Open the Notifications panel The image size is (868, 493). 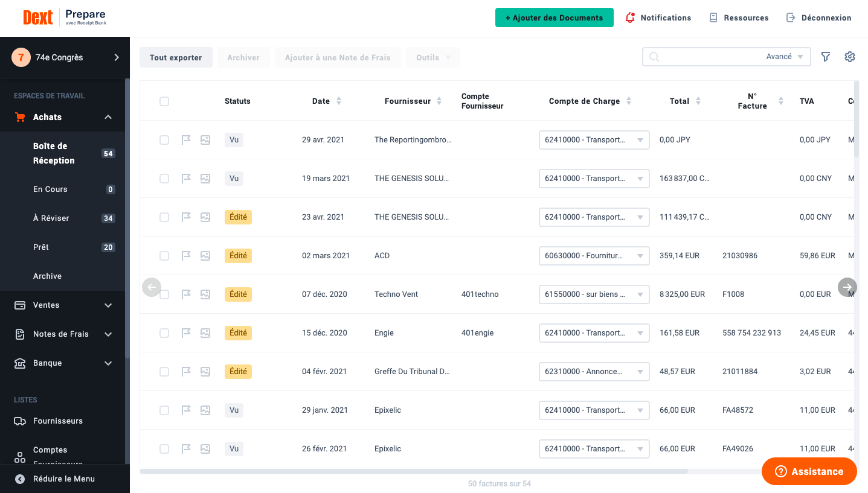click(658, 17)
